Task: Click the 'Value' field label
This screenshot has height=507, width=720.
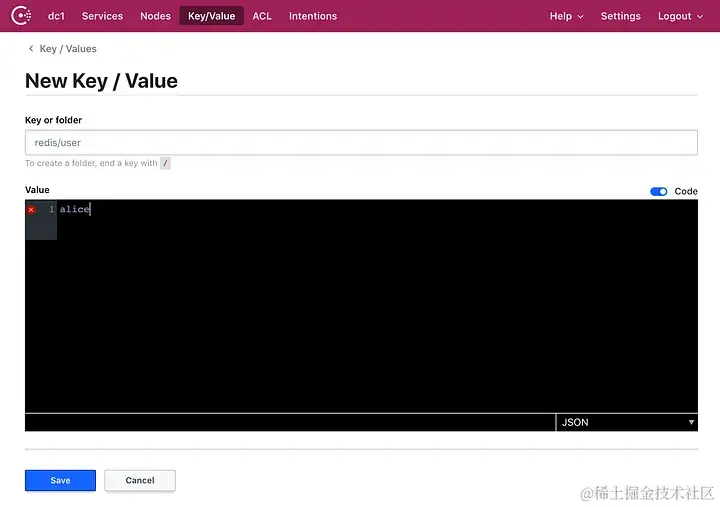Action: (37, 190)
